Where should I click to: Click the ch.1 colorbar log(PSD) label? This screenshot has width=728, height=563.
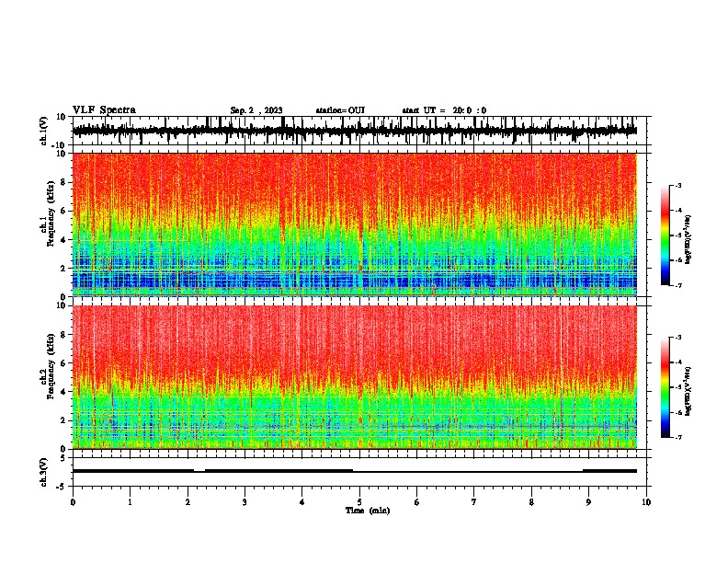(688, 240)
